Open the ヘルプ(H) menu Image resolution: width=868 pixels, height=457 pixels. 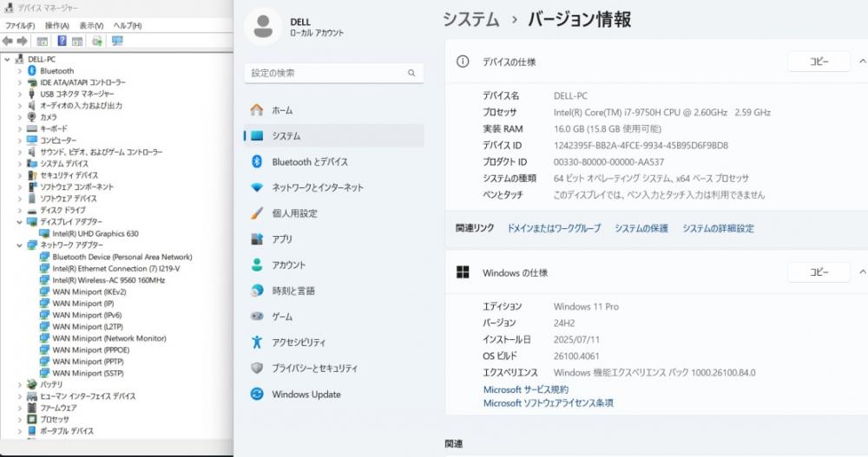tap(128, 25)
